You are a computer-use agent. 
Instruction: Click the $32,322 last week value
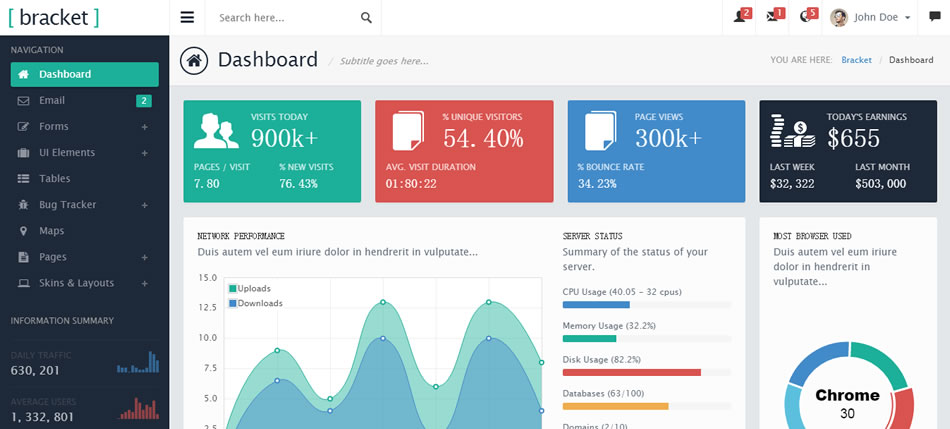(792, 184)
